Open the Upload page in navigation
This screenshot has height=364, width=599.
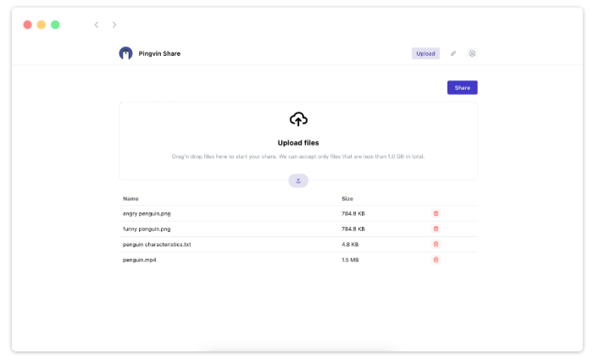click(x=425, y=53)
